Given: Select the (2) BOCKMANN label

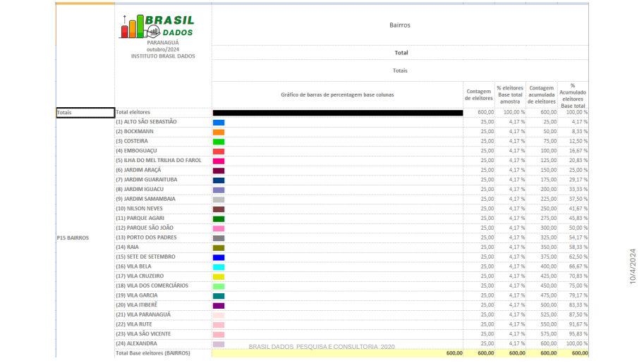Looking at the screenshot, I should [x=134, y=131].
